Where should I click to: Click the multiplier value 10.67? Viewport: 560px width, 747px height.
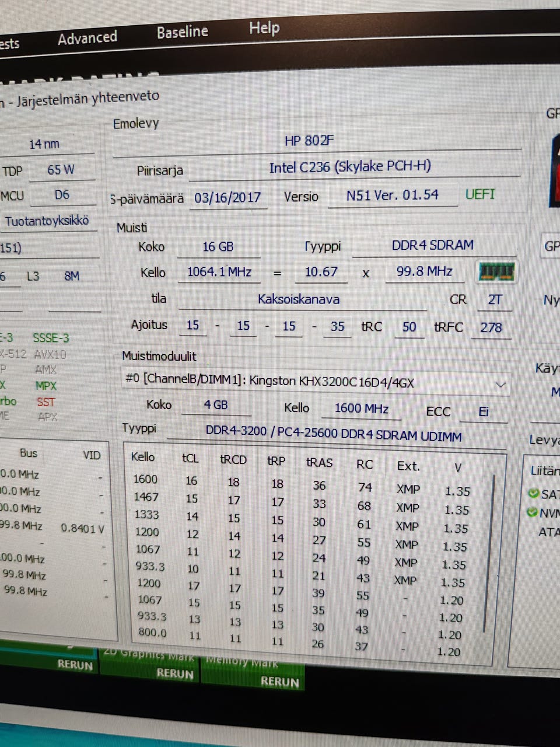pos(321,272)
